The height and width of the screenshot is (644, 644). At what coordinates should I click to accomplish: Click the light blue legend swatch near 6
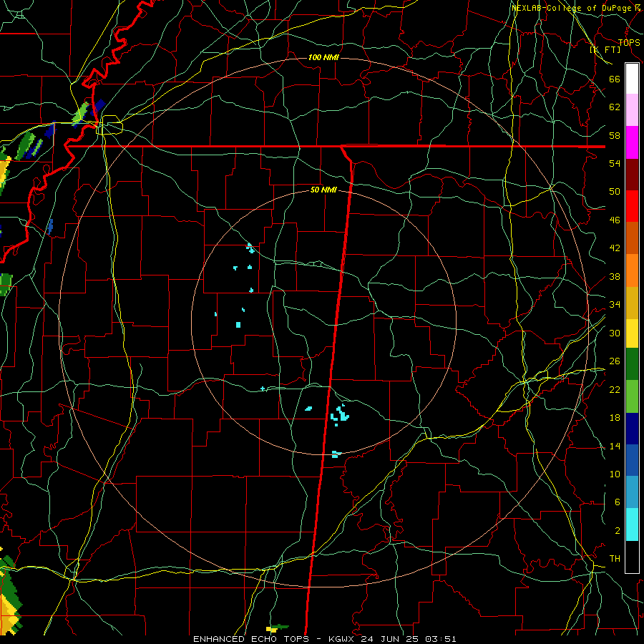(632, 492)
